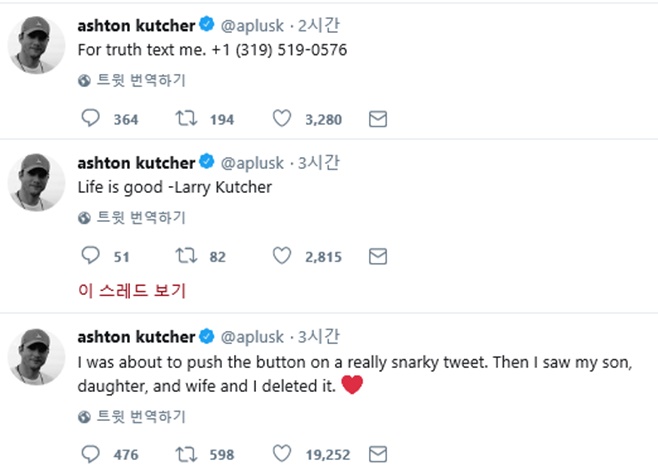Screen dimensions: 658x475
Task: Message the snarky tweet post to someone
Action: pyautogui.click(x=378, y=454)
